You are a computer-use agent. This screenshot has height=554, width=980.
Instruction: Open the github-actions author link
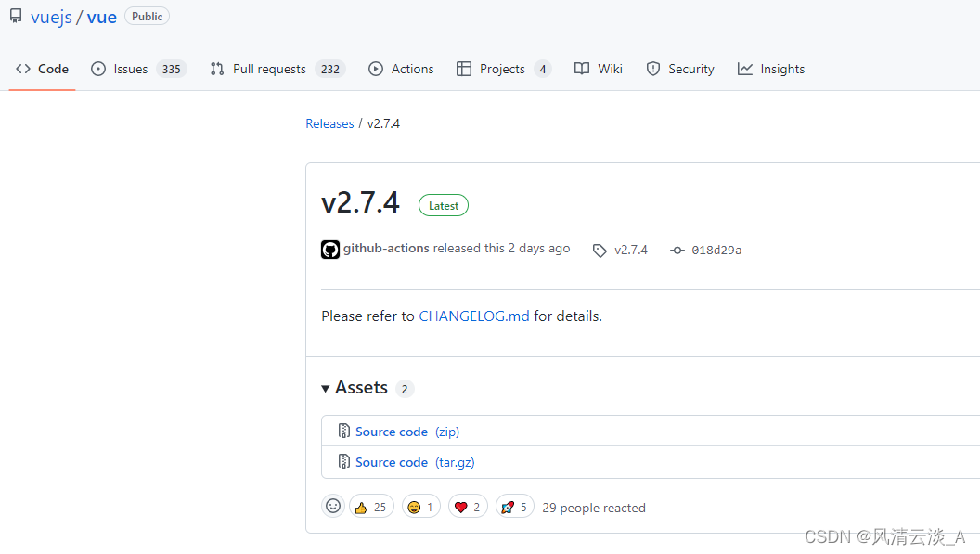point(386,249)
